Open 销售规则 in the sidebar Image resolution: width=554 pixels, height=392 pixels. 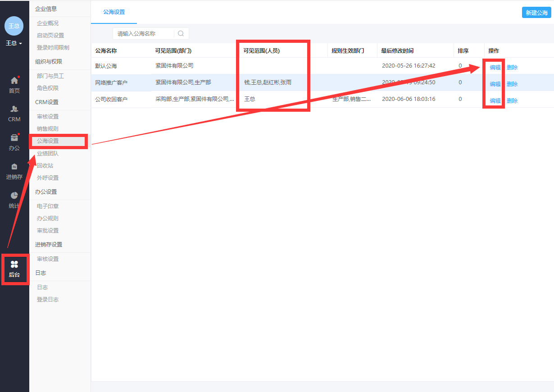[x=48, y=128]
